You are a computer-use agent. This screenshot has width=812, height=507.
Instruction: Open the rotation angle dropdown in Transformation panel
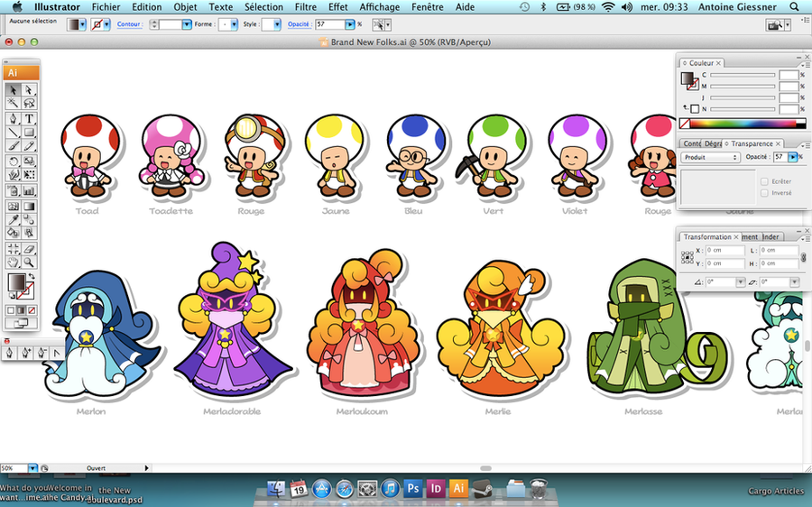pos(741,282)
